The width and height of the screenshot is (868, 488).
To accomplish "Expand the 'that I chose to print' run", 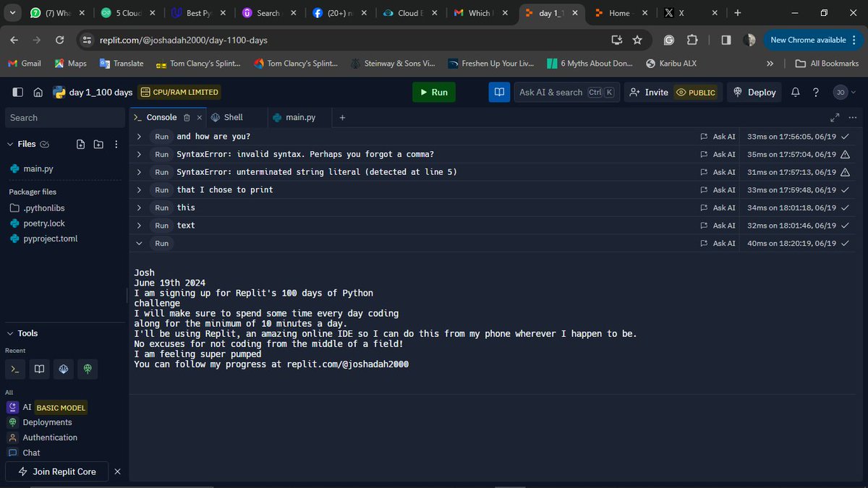I will coord(139,189).
